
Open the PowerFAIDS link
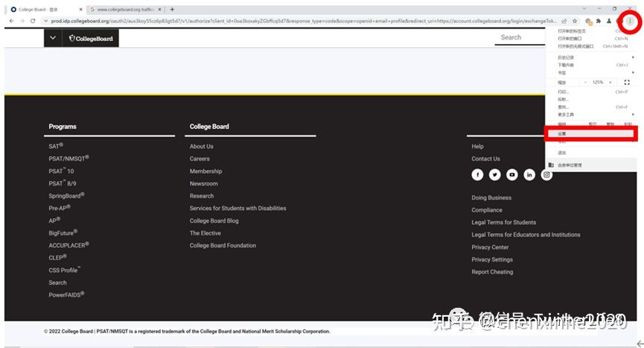(x=66, y=294)
